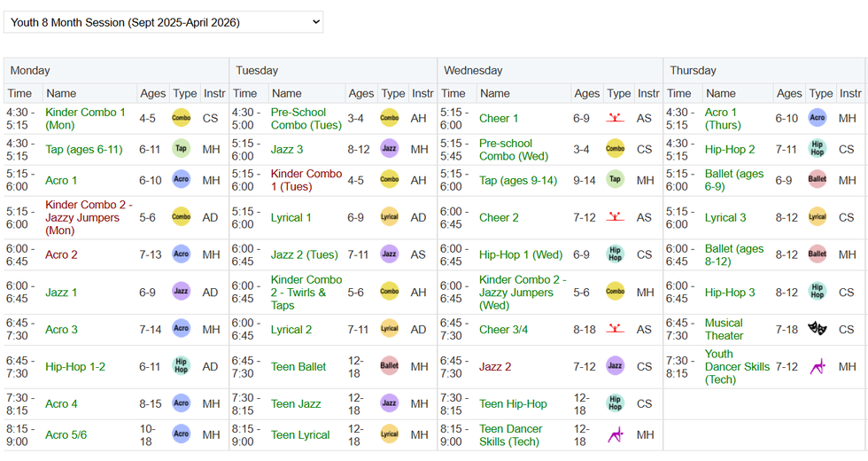
Task: Open the Jazz 2 class on Wednesday
Action: tap(495, 367)
